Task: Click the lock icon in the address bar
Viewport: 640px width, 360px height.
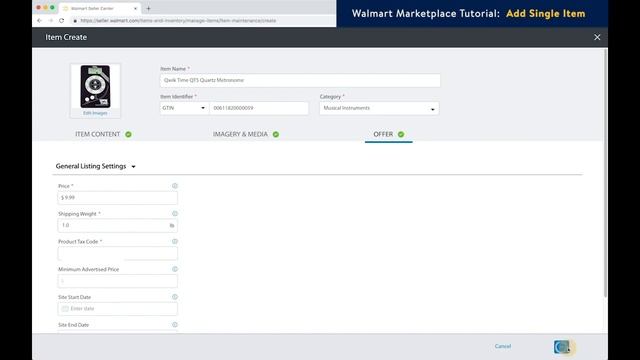Action: pyautogui.click(x=75, y=20)
